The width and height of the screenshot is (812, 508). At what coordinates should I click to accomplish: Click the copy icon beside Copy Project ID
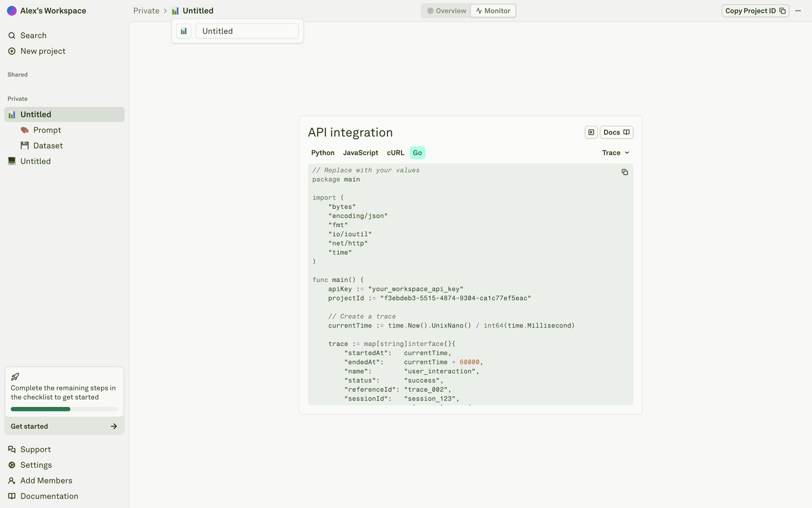tap(782, 11)
